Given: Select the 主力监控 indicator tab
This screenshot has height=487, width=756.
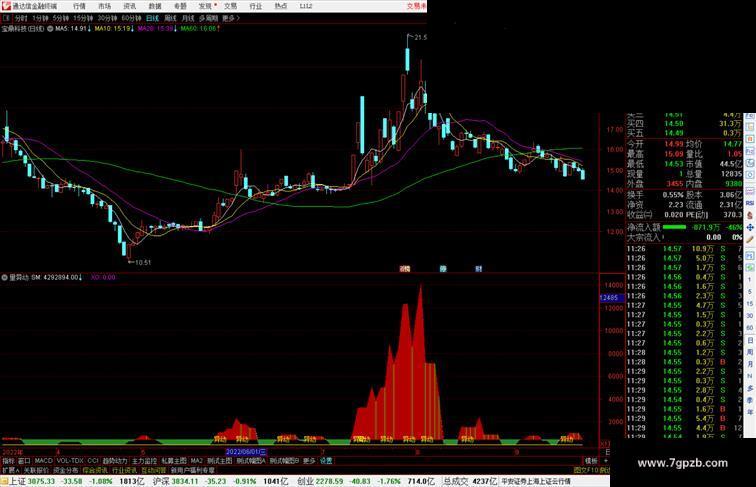Looking at the screenshot, I should coord(145,461).
